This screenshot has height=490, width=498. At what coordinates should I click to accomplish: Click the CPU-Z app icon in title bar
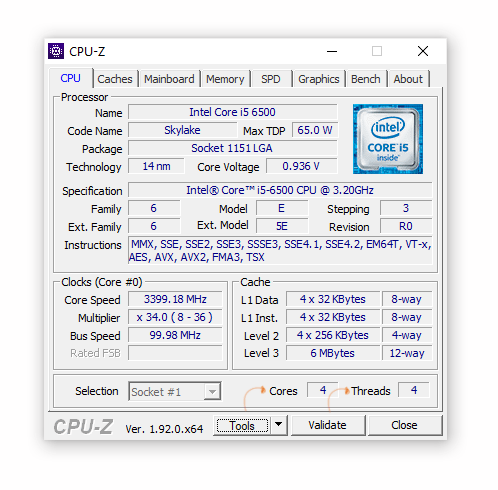56,51
